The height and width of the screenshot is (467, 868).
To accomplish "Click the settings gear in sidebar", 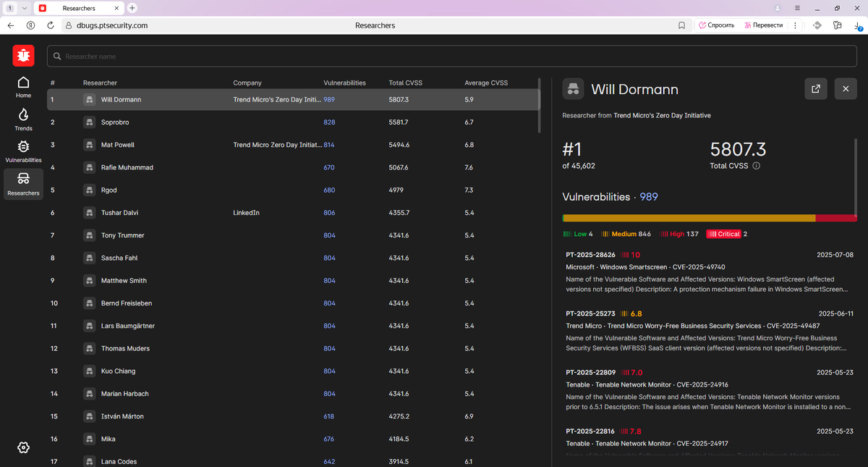I will click(23, 447).
